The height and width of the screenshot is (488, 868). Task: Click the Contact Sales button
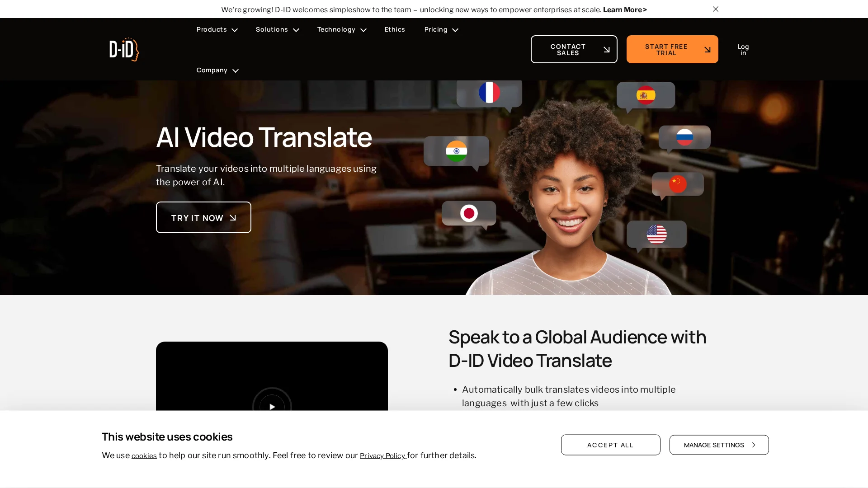coord(573,49)
